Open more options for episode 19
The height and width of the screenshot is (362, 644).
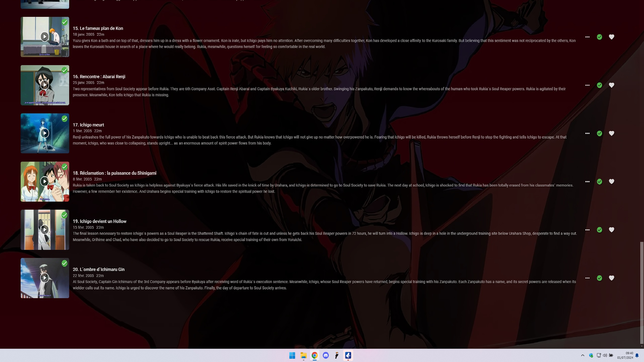click(587, 230)
